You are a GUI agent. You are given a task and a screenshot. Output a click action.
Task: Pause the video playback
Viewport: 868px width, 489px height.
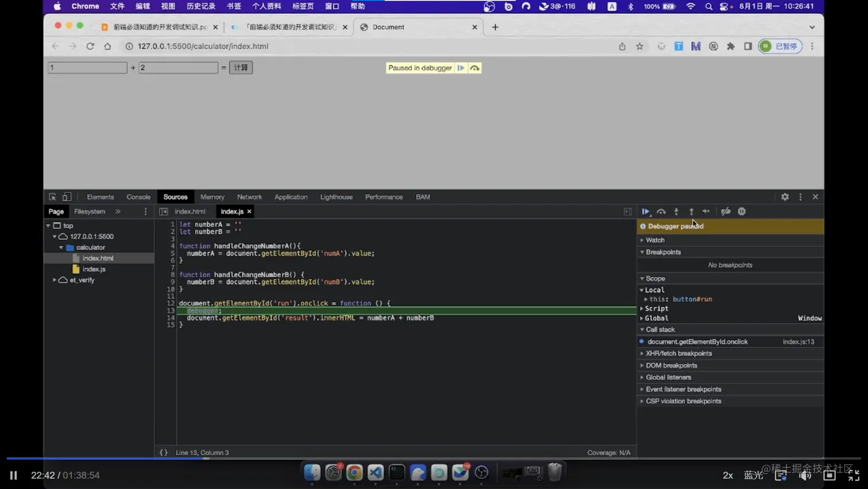pyautogui.click(x=14, y=475)
